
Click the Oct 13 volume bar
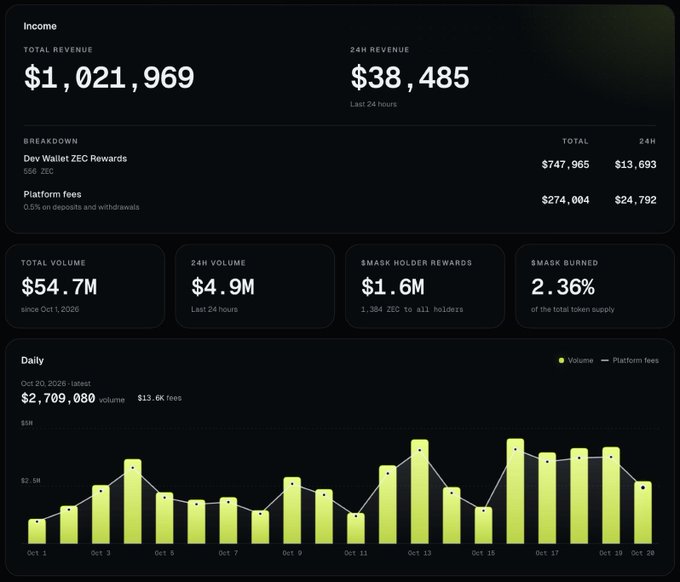point(419,492)
